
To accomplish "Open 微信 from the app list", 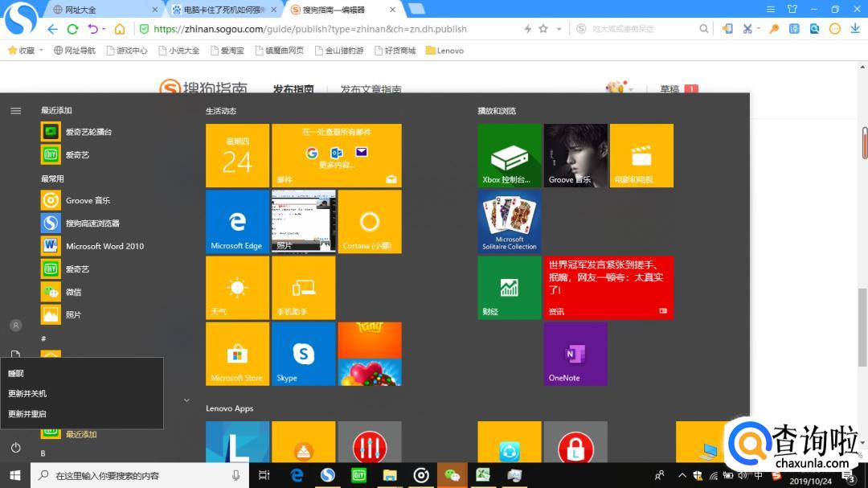I will pos(61,292).
